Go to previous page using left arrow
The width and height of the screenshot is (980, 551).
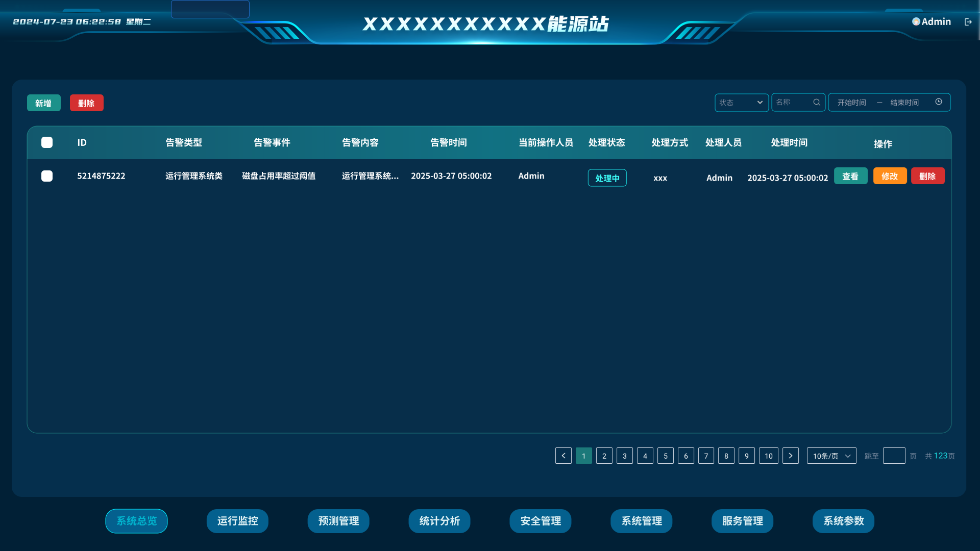[563, 456]
